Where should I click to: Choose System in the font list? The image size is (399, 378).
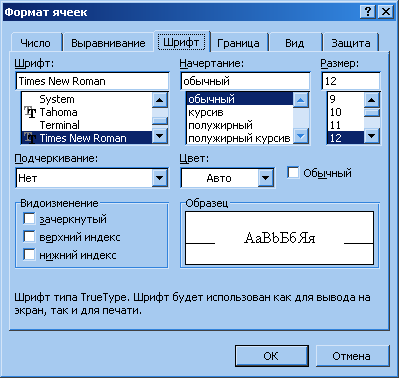[87, 99]
